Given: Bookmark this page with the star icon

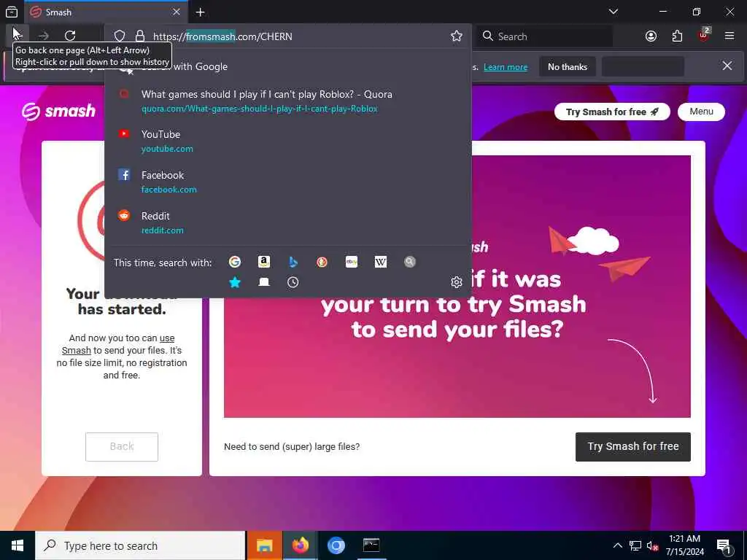Looking at the screenshot, I should pos(457,36).
